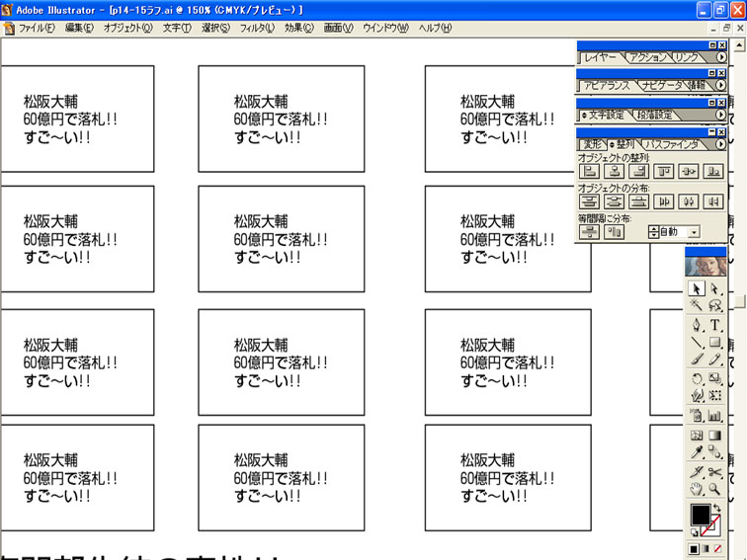Select the Zoom magnifier tool
The image size is (747, 560).
tap(714, 489)
